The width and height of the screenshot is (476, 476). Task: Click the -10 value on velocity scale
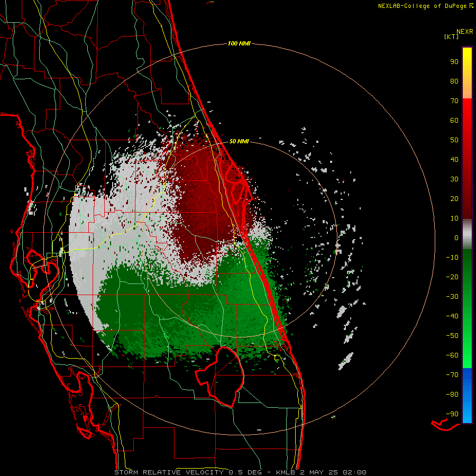pyautogui.click(x=452, y=258)
